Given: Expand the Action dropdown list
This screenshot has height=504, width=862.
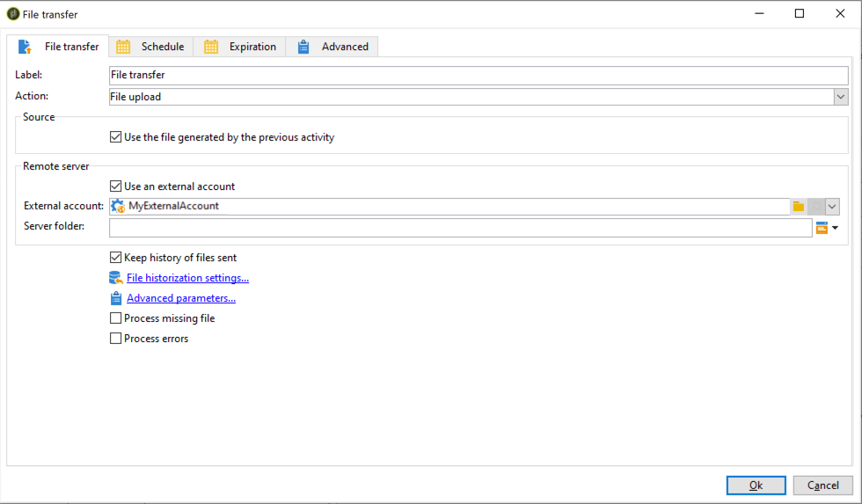Looking at the screenshot, I should tap(841, 97).
